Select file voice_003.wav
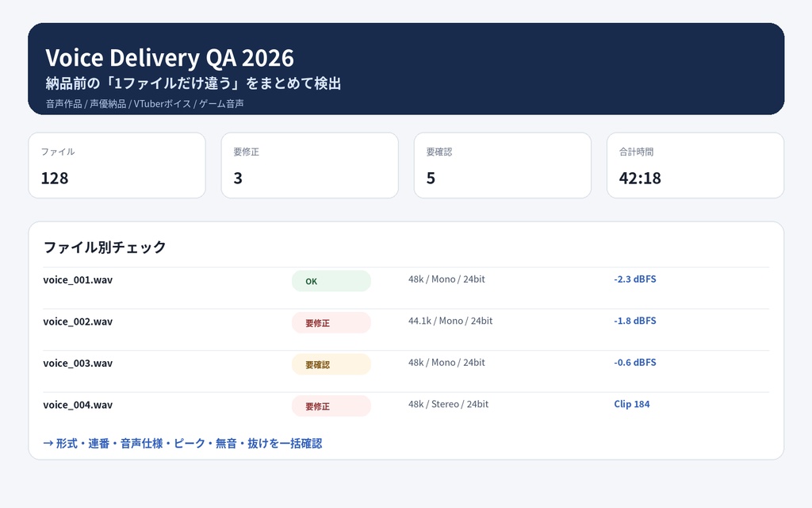812x508 pixels. pos(78,363)
